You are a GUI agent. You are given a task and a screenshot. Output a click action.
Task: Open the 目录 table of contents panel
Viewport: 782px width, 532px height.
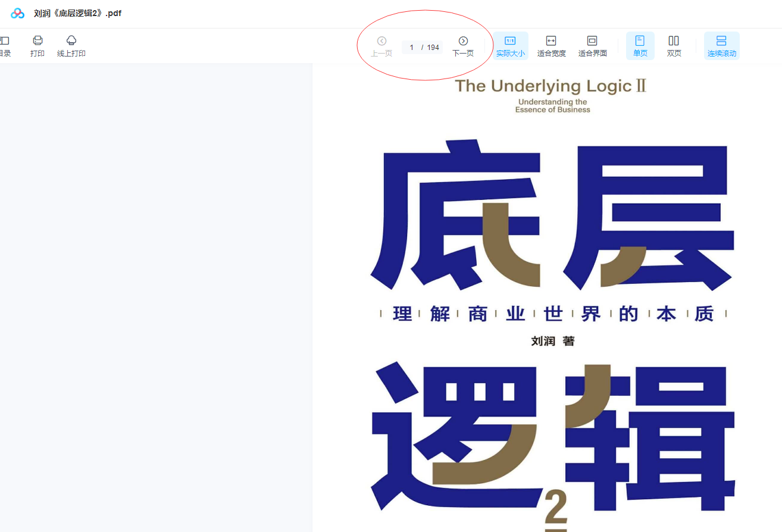point(4,46)
